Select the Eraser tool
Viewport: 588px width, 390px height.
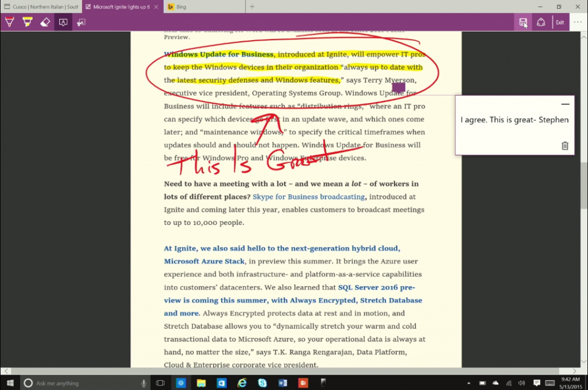coord(45,22)
